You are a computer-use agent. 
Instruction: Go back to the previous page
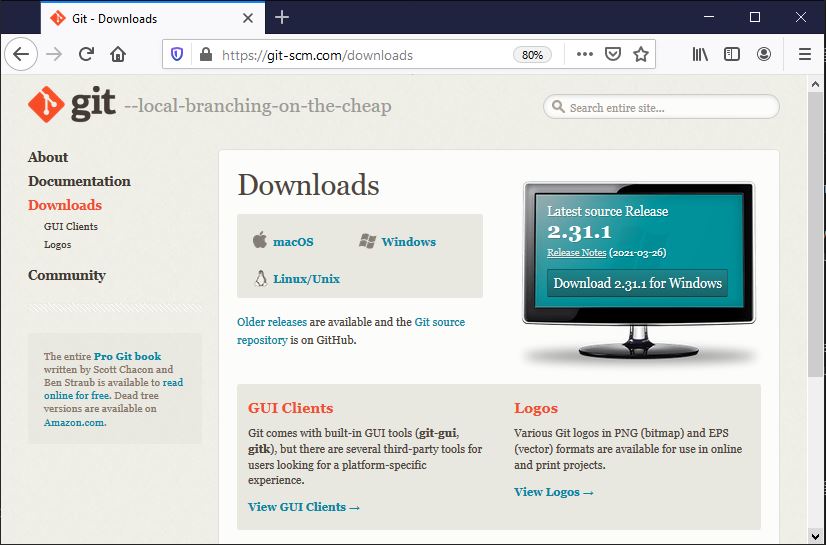coord(21,54)
